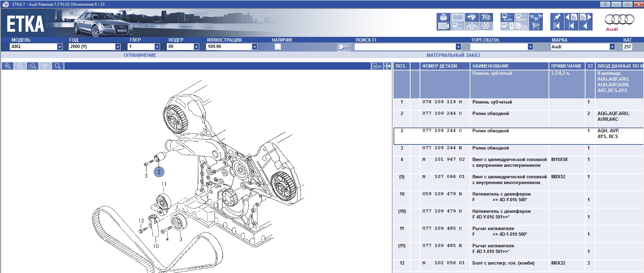Click the НОМЕР ДЕТАЛИ column header
The height and width of the screenshot is (273, 644).
point(439,66)
